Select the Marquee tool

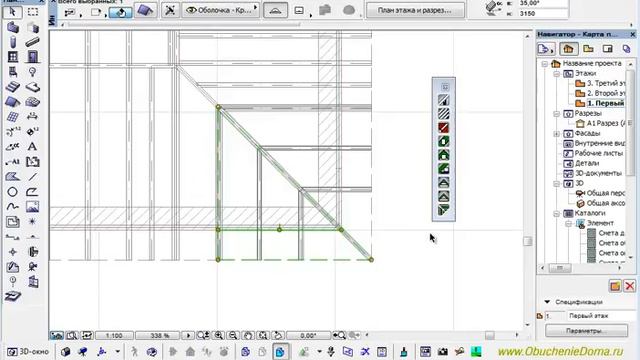click(x=33, y=12)
